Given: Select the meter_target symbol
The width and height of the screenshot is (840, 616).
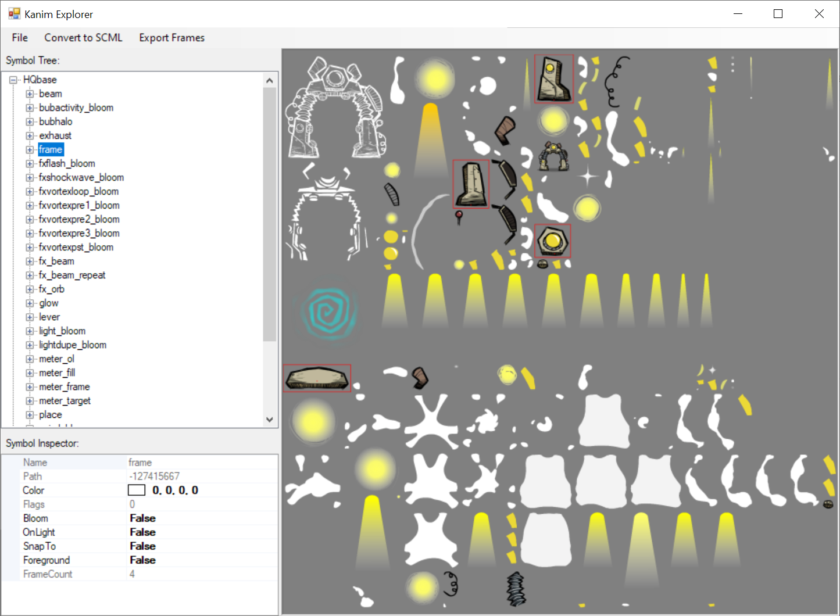Looking at the screenshot, I should click(x=65, y=400).
